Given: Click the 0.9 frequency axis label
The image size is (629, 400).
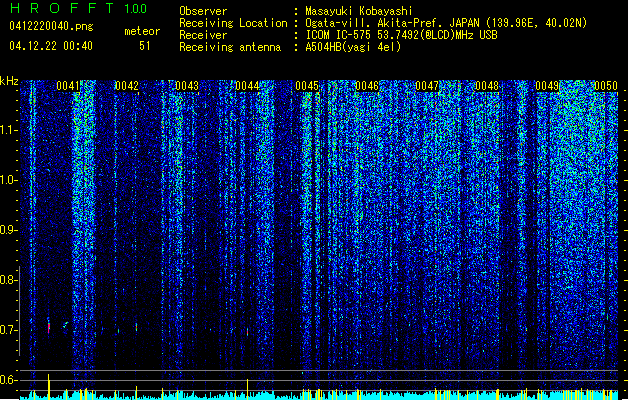Looking at the screenshot, I should click(x=9, y=230).
